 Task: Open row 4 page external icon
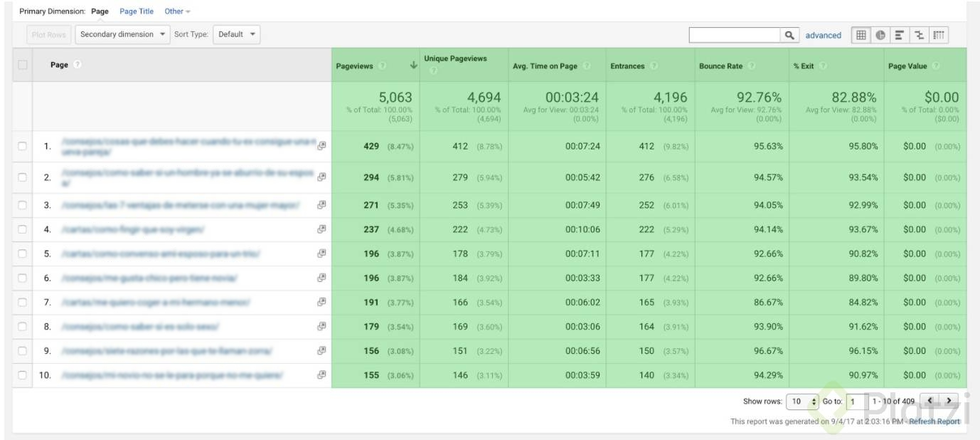click(321, 229)
